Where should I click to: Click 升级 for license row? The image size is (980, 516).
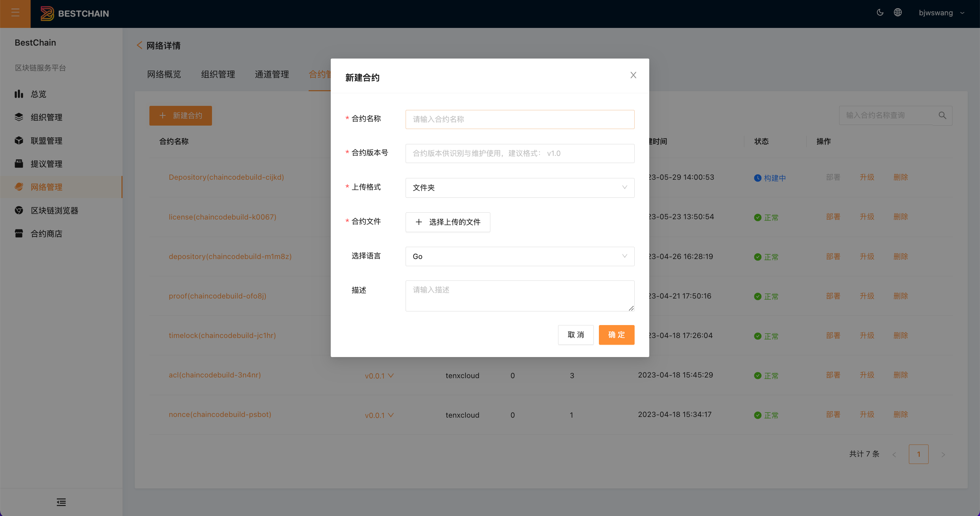[x=867, y=217]
